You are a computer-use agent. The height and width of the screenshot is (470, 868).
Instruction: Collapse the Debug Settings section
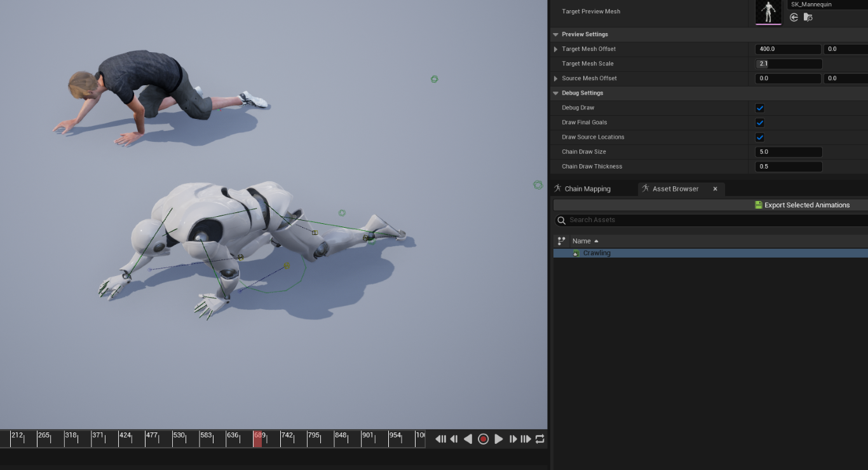(556, 93)
